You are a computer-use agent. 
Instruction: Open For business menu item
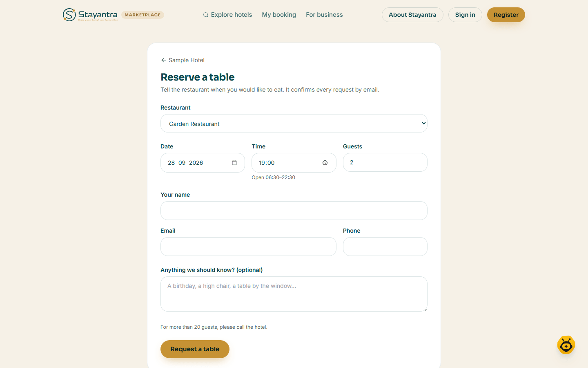point(324,15)
